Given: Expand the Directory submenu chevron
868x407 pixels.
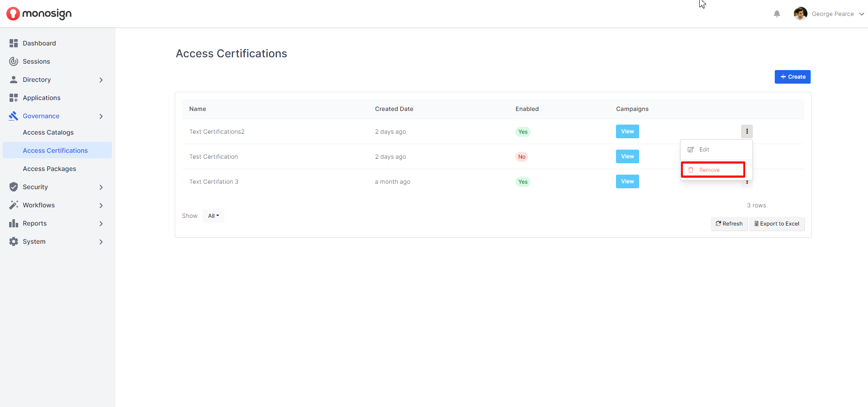Looking at the screenshot, I should (x=101, y=80).
